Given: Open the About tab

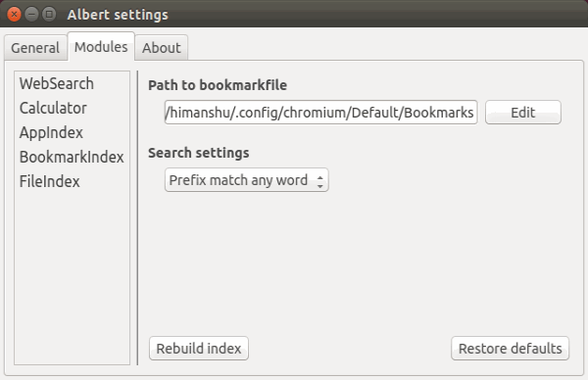Looking at the screenshot, I should coord(162,48).
